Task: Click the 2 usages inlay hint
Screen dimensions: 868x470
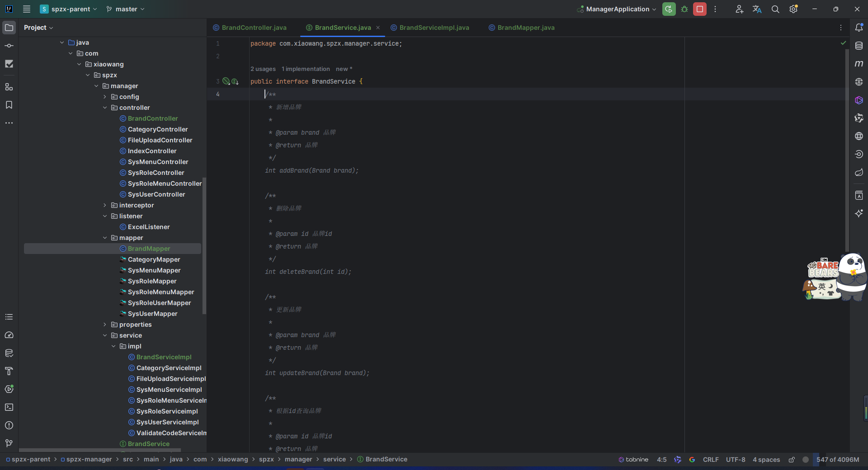Action: pyautogui.click(x=263, y=69)
